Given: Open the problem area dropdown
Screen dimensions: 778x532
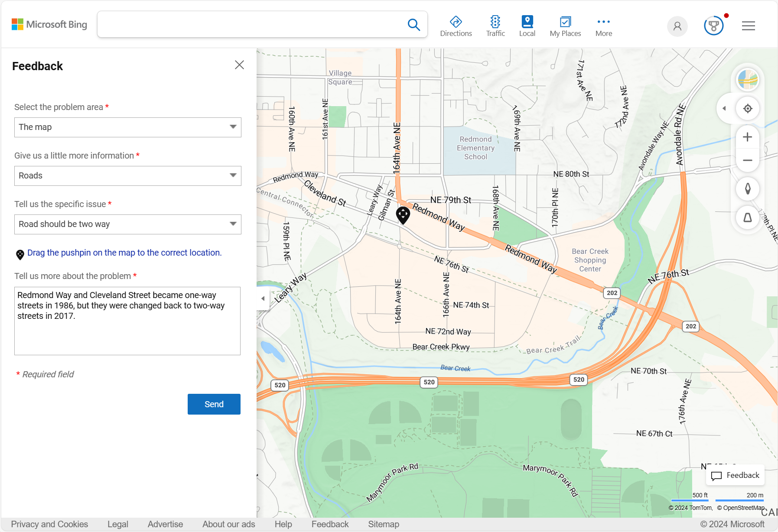Looking at the screenshot, I should tap(128, 127).
